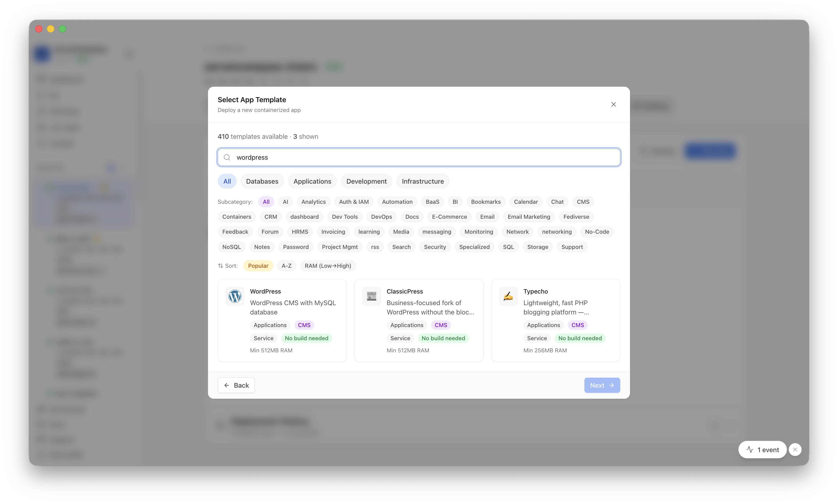Filter by Auth & IAM subcategory
Viewport: 838px width, 504px height.
(x=354, y=202)
